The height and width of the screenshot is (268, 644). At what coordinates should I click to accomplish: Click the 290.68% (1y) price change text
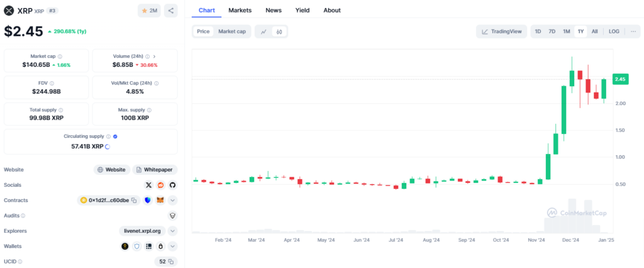(70, 31)
